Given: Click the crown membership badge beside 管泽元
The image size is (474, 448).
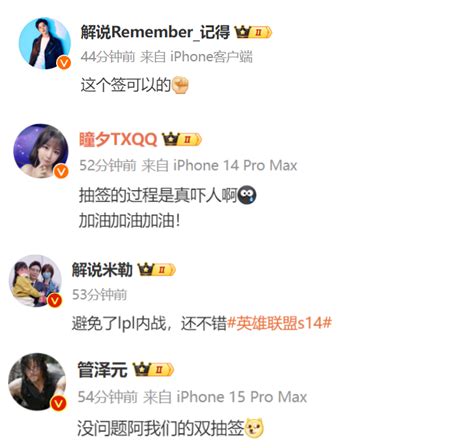Looking at the screenshot, I should pyautogui.click(x=153, y=369).
